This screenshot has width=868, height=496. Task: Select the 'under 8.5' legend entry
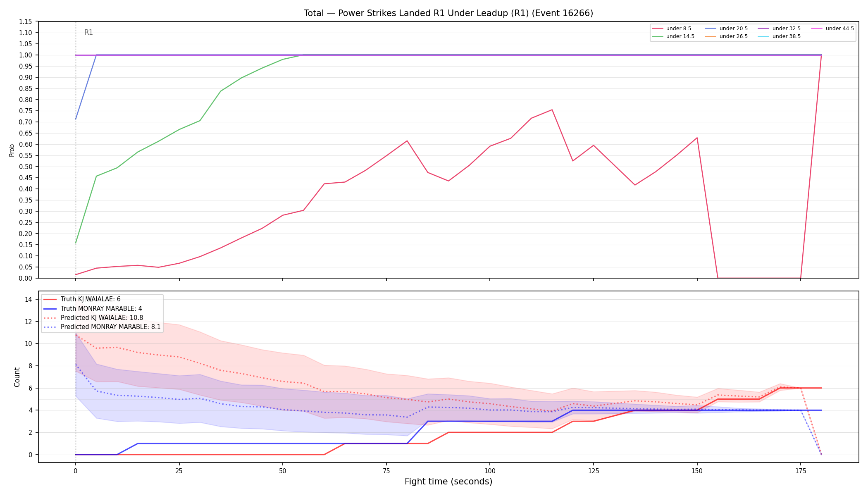[x=671, y=29]
